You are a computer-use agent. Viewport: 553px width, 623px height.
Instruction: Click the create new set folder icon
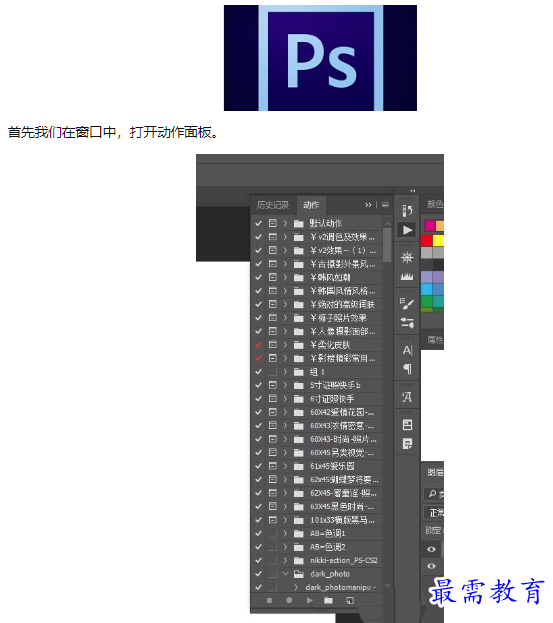(329, 600)
